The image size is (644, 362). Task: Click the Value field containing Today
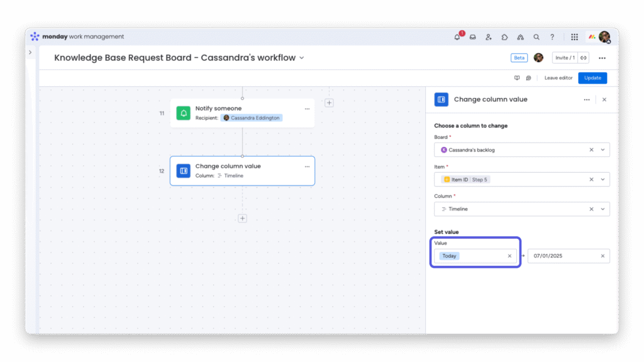pyautogui.click(x=475, y=256)
